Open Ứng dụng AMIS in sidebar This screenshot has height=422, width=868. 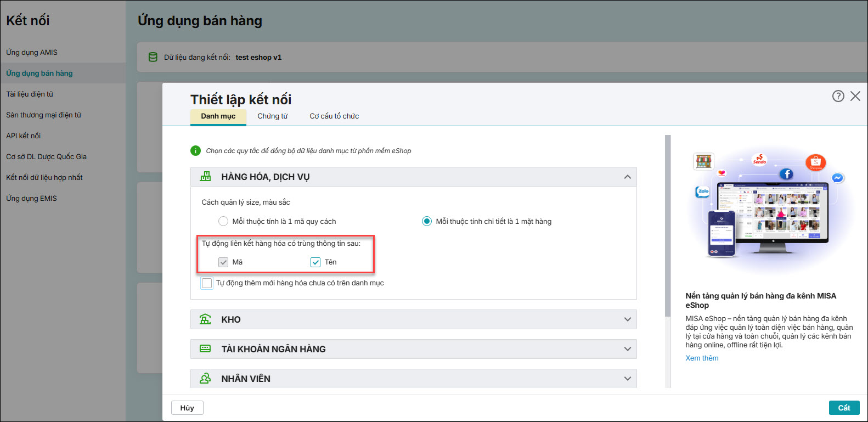click(x=63, y=52)
